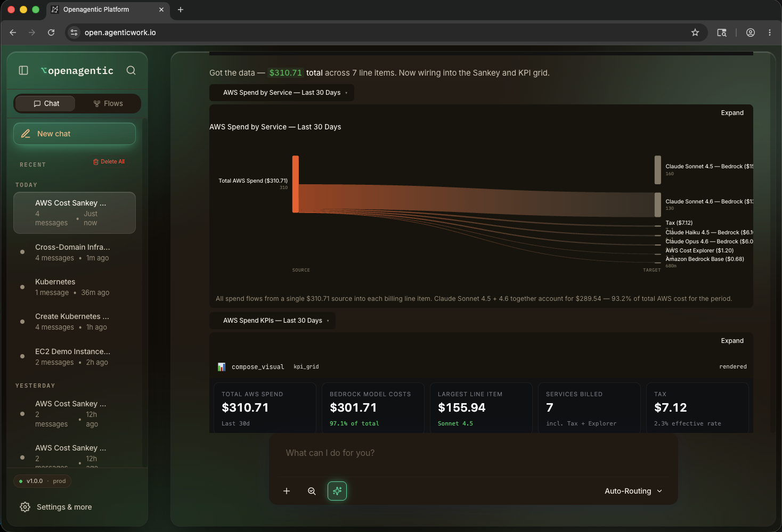
Task: Click the Tax $7.12 KPI card
Action: (697, 408)
